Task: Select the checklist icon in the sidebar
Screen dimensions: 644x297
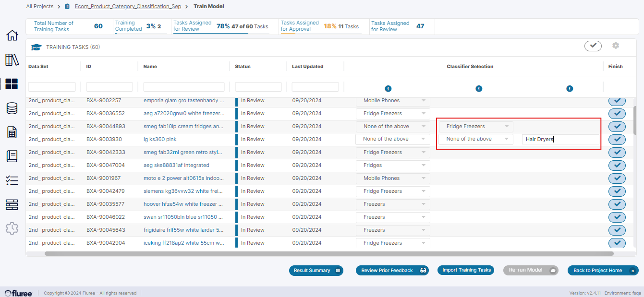Action: 12,180
